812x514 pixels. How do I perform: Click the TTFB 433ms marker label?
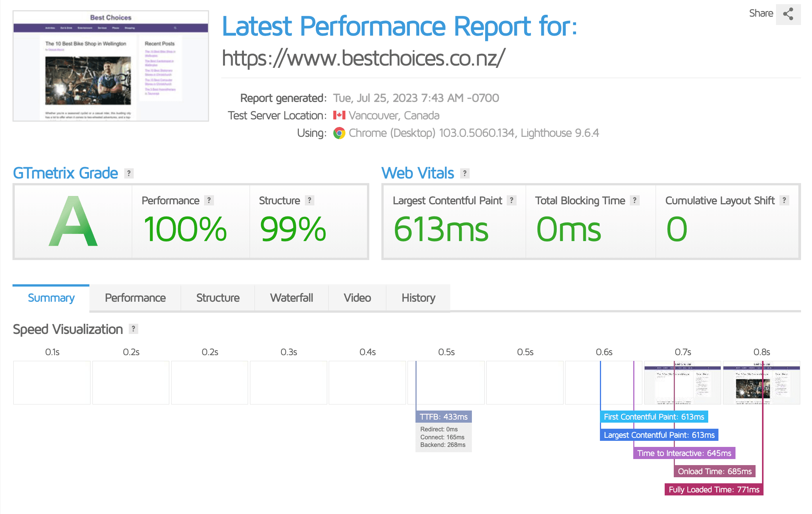coord(443,417)
